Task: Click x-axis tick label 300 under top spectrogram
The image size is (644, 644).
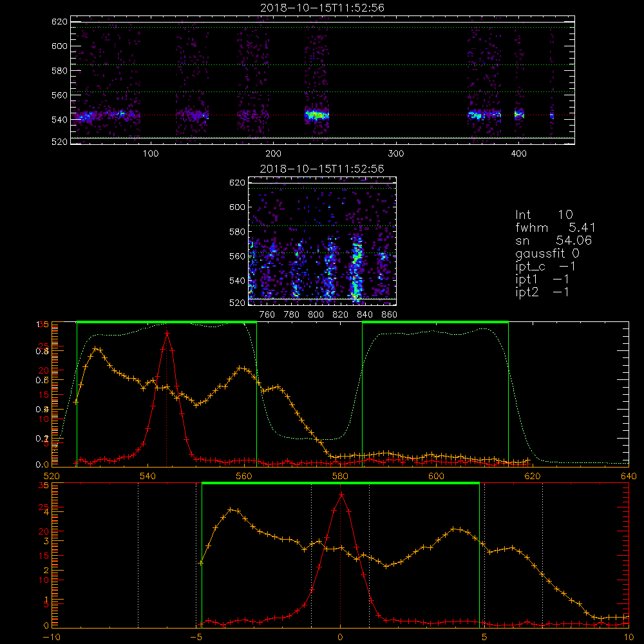Action: (x=396, y=154)
